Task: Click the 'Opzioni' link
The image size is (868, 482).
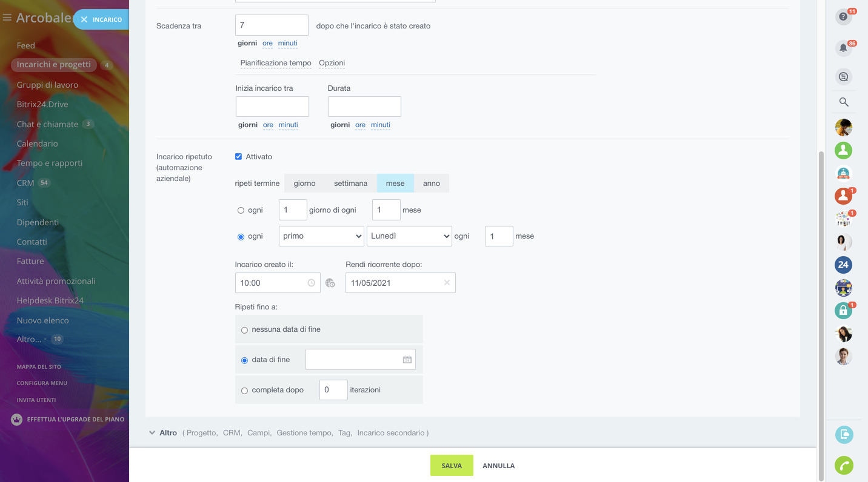Action: click(332, 63)
